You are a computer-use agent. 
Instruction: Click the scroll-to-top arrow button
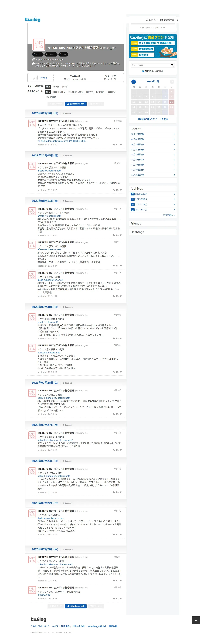(x=196, y=620)
